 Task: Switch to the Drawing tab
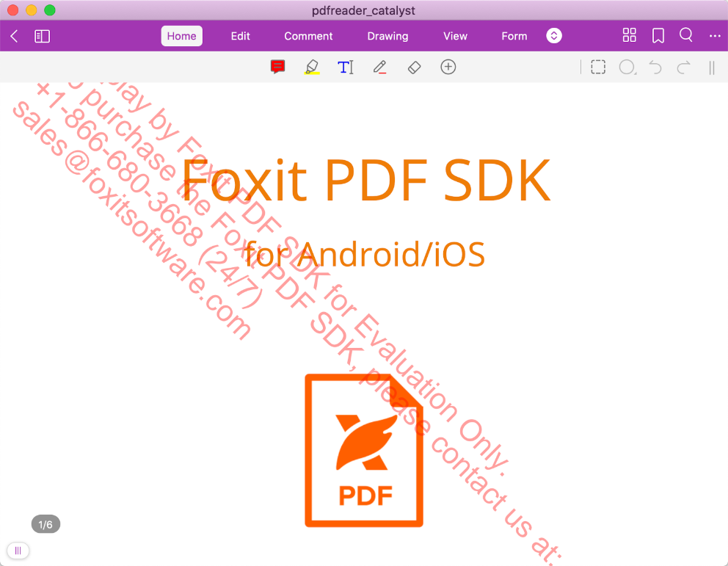(x=387, y=36)
